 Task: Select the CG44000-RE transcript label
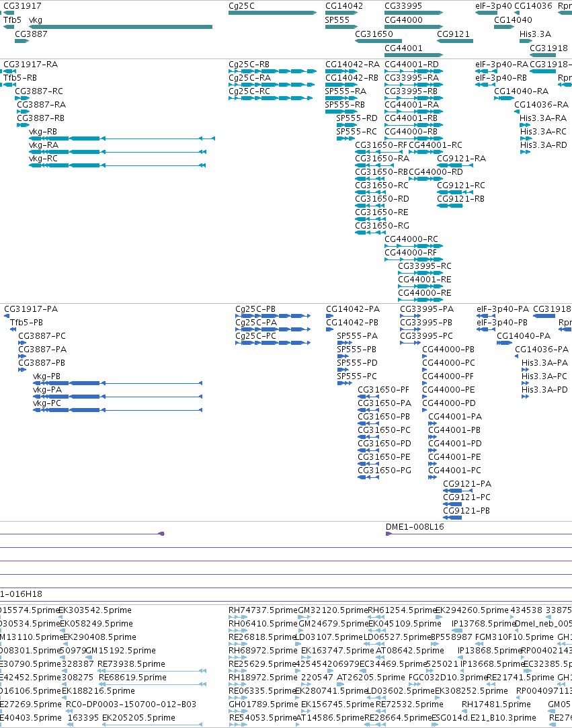point(425,294)
